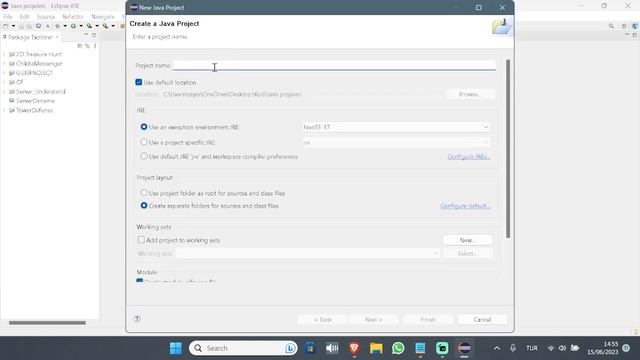Click the Back button
This screenshot has width=640, height=360.
click(x=322, y=320)
